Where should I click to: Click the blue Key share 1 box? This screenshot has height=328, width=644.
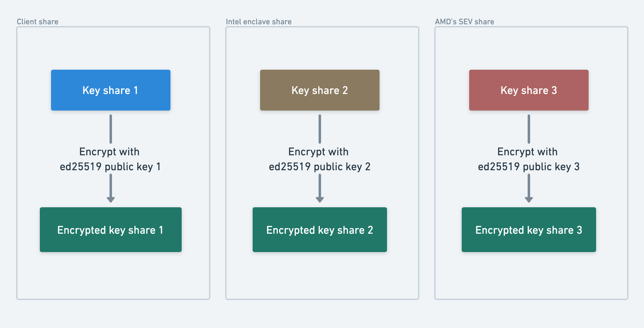(x=110, y=90)
